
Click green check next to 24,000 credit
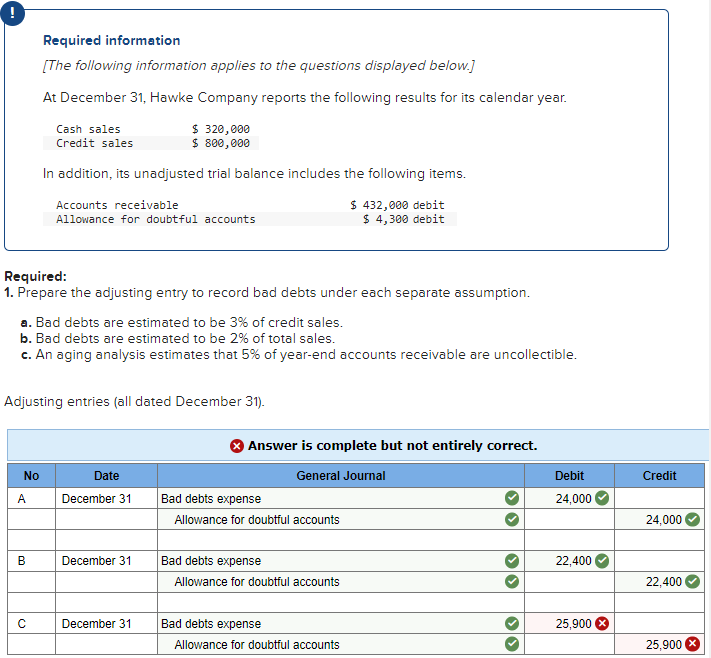tap(692, 519)
